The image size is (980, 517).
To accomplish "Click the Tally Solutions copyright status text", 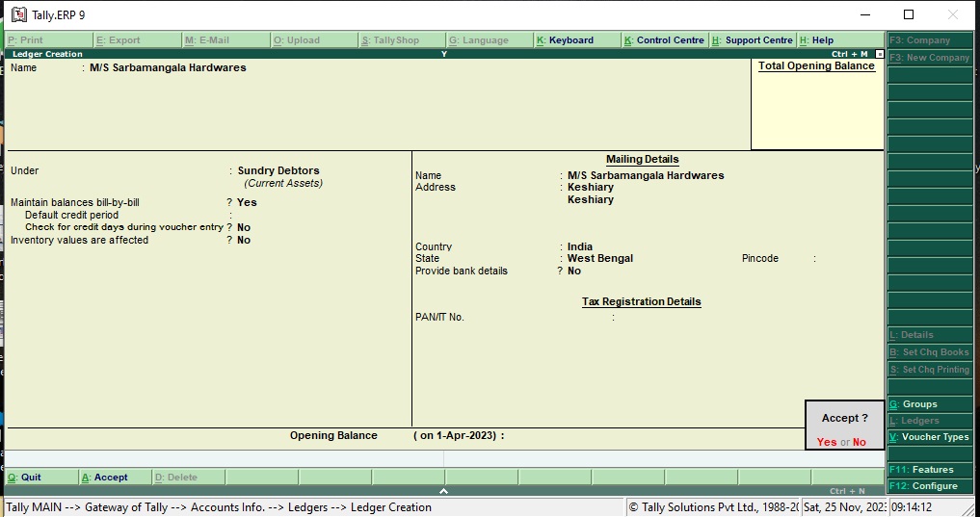I will [714, 507].
